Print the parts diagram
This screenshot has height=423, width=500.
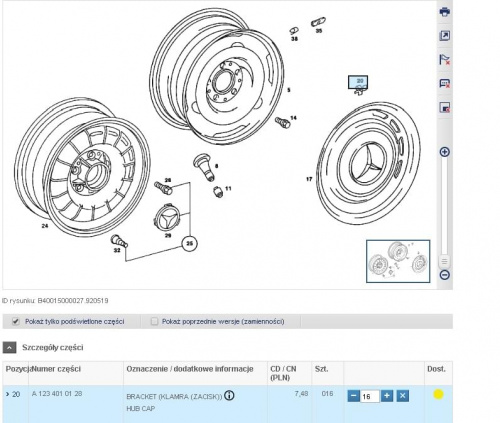(x=445, y=12)
